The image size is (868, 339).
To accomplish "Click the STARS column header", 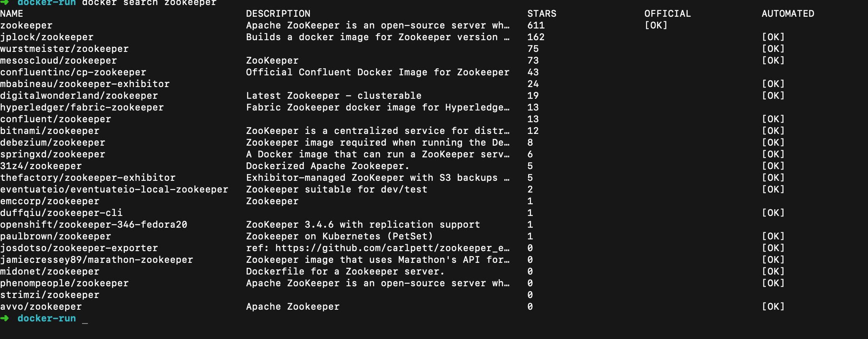I will (542, 14).
